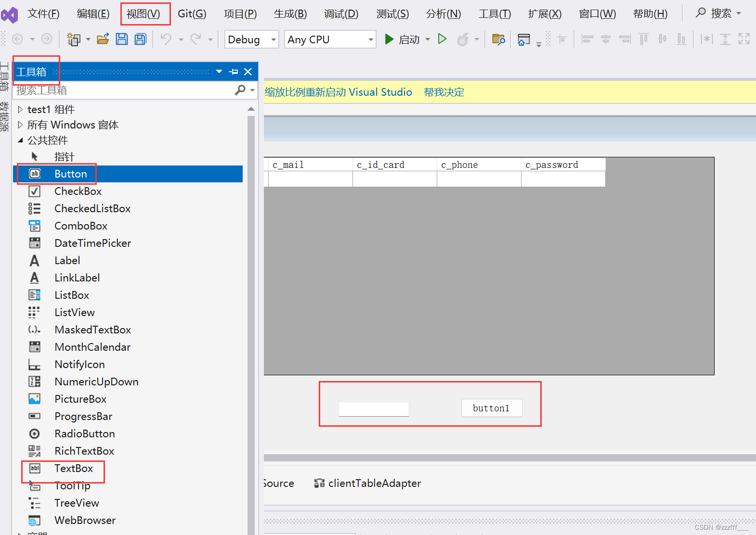The width and height of the screenshot is (756, 535).
Task: Click the Save floppy disk icon
Action: click(122, 39)
